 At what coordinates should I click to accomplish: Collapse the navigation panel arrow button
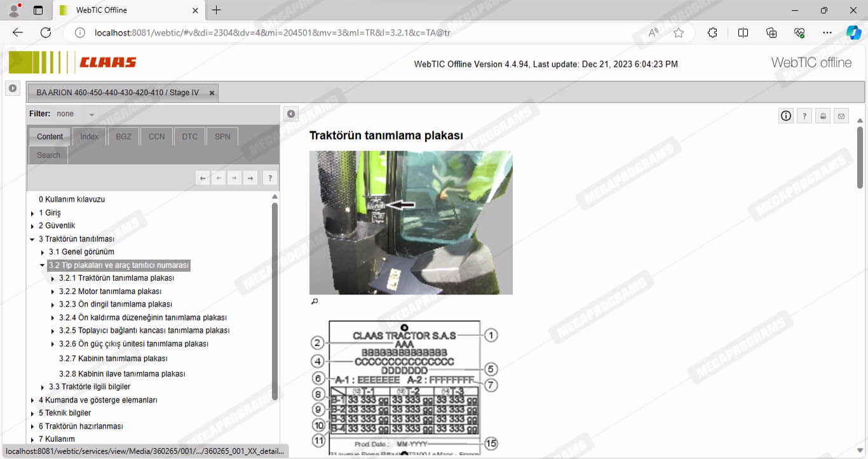(290, 114)
